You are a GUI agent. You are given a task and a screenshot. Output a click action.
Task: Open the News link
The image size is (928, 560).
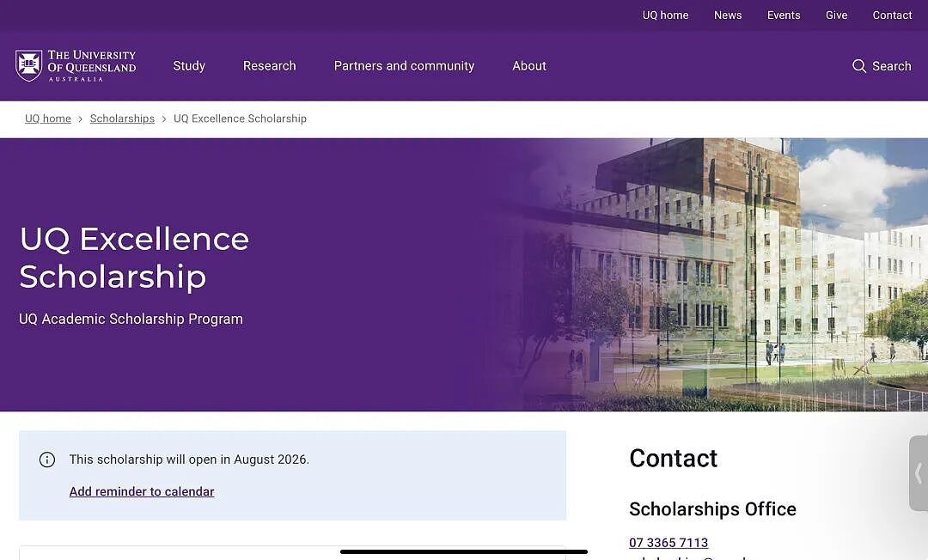click(x=728, y=15)
